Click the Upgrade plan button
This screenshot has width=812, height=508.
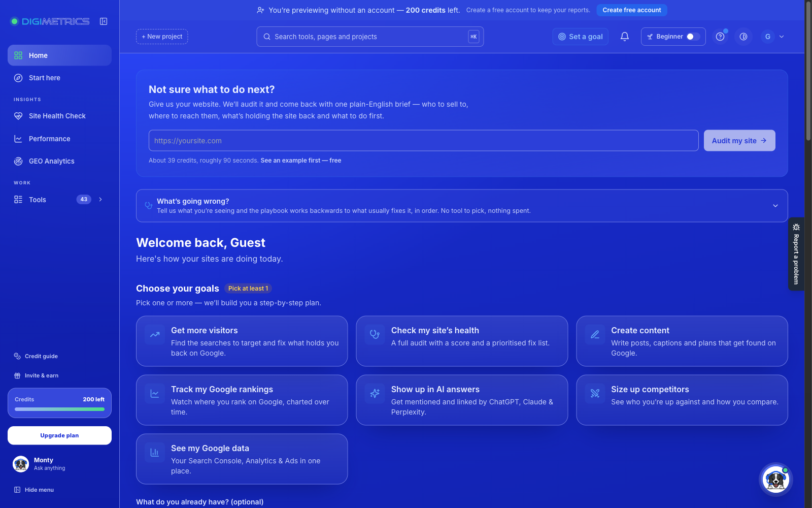[59, 435]
